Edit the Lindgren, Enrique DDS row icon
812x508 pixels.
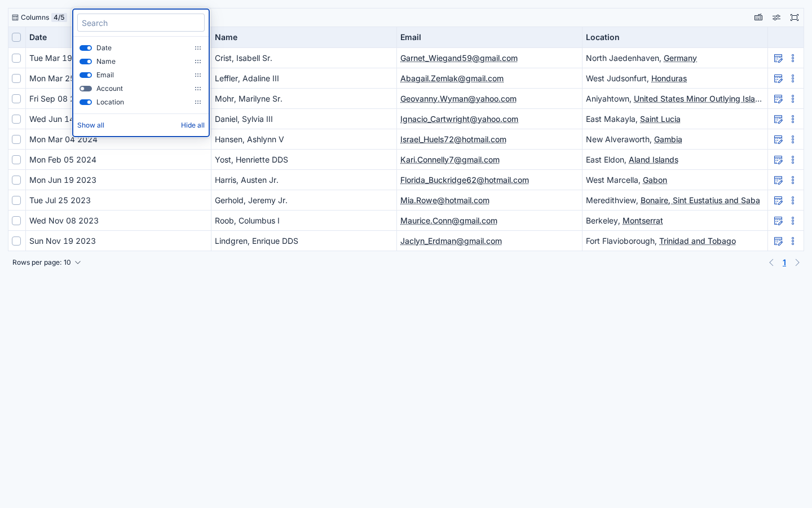coord(778,241)
